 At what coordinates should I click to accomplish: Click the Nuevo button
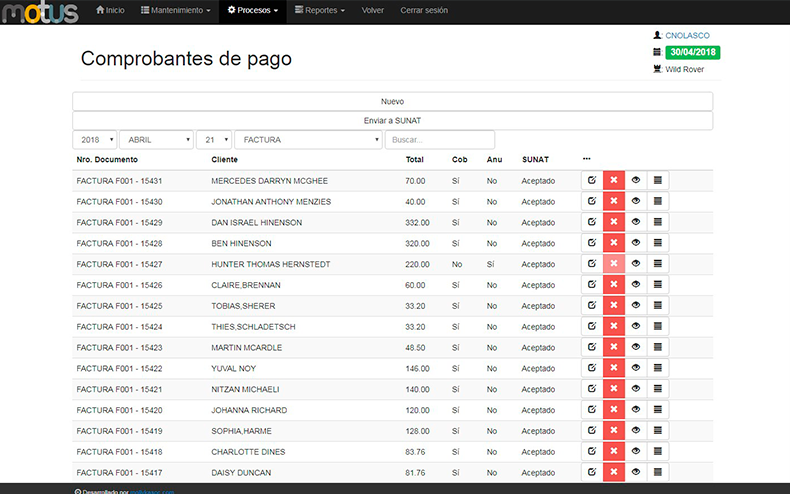pos(392,101)
